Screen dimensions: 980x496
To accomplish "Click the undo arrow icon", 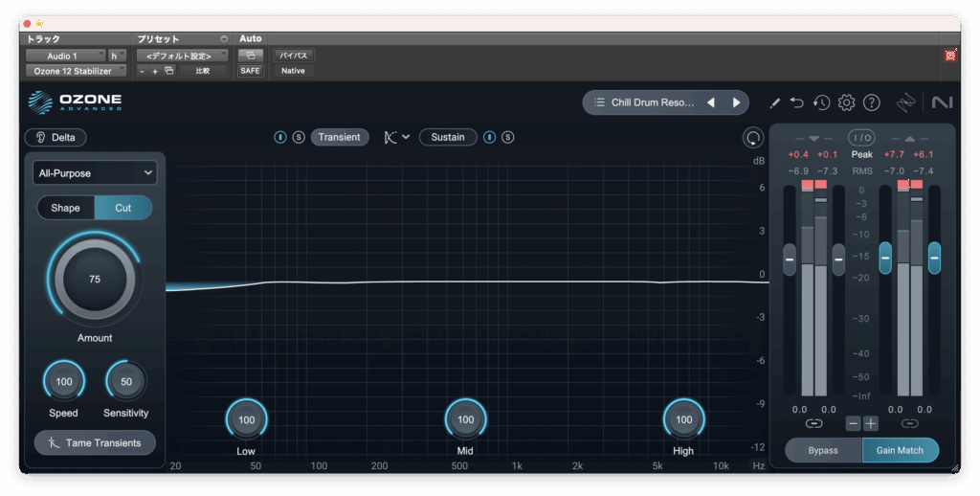I will (x=797, y=102).
